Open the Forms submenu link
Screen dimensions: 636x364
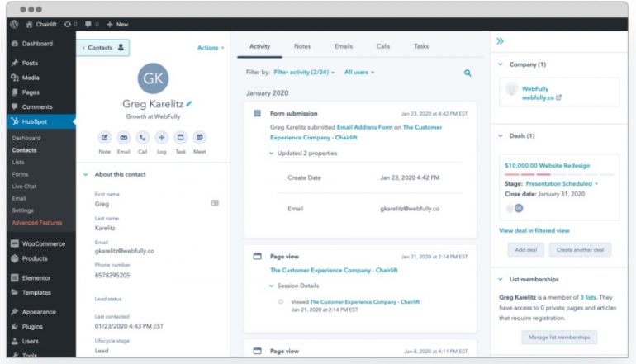coord(20,174)
